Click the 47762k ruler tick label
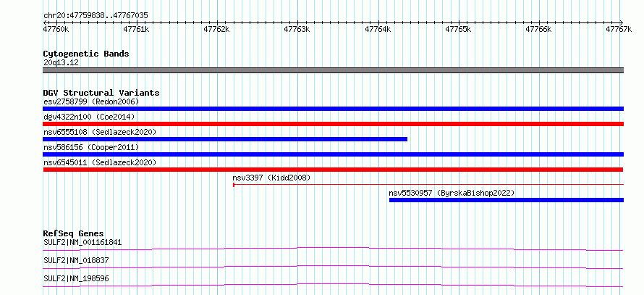Screen dimensions: 644x295 pos(216,29)
